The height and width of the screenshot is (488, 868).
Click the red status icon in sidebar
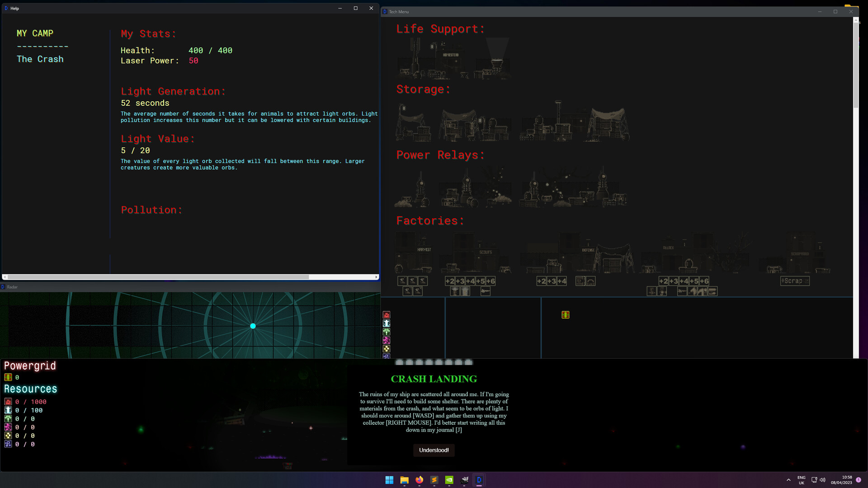(386, 314)
